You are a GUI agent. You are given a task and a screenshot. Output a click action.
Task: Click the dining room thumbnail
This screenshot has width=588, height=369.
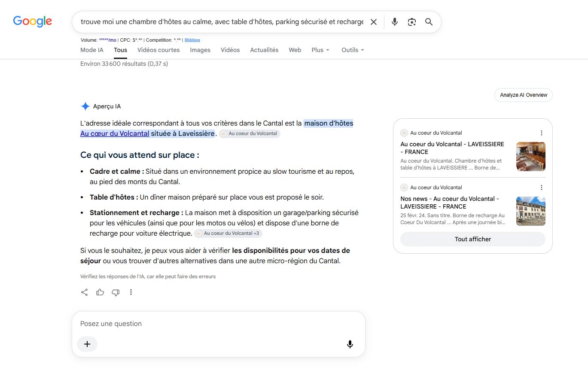[x=531, y=157]
